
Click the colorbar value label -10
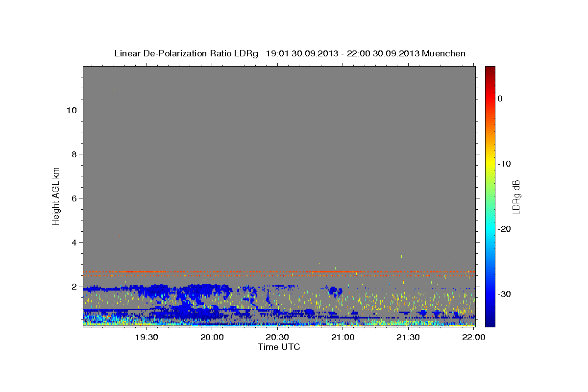(x=504, y=164)
